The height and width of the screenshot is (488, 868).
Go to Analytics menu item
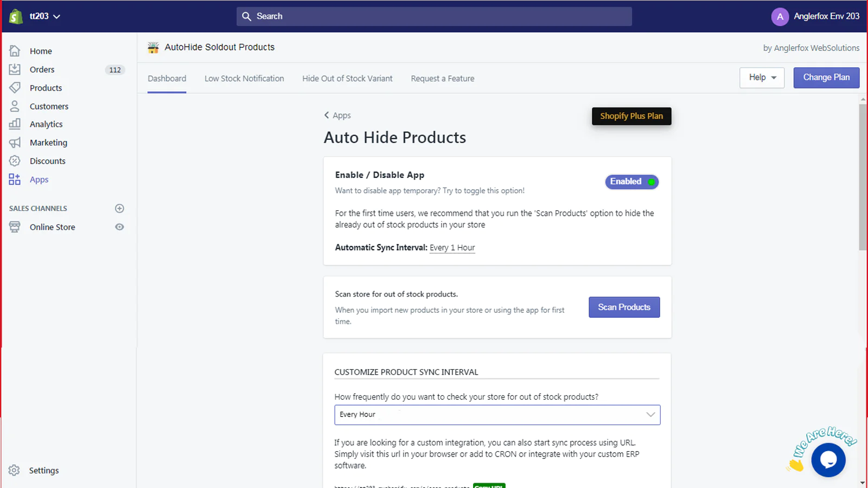(x=46, y=124)
